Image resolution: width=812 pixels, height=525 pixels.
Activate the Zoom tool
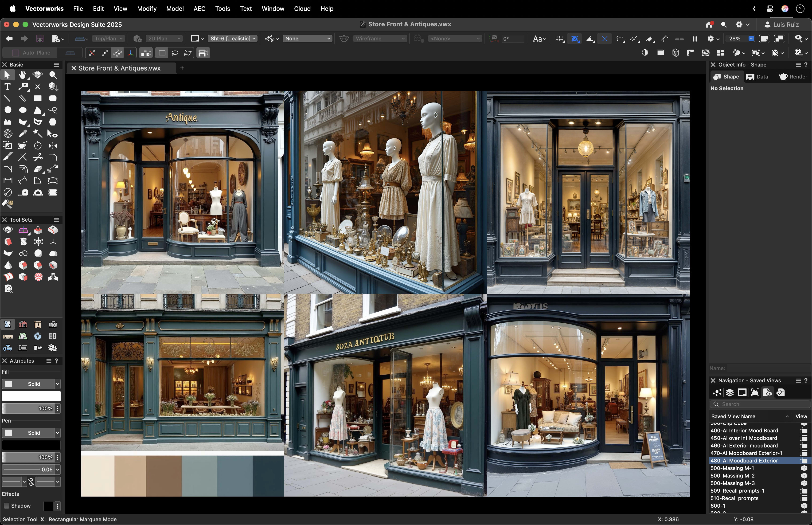pos(53,75)
